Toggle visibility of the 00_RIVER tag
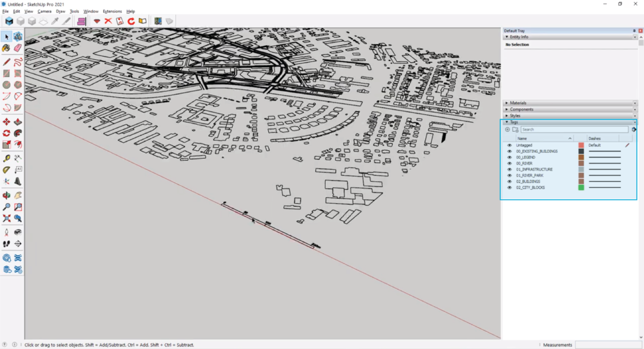Viewport: 644px width, 349px height. click(509, 163)
